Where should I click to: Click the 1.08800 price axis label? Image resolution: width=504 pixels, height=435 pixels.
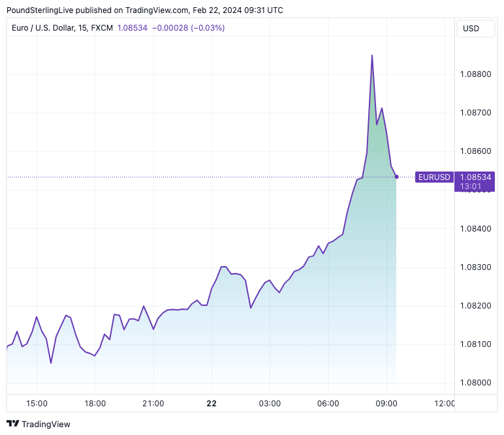coord(475,74)
